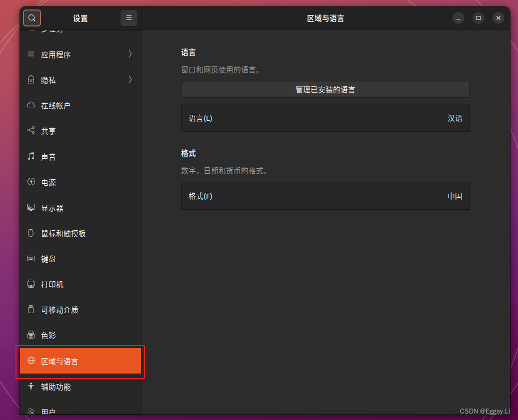Image resolution: width=518 pixels, height=420 pixels.
Task: Go to 键盘 settings
Action: pyautogui.click(x=80, y=259)
